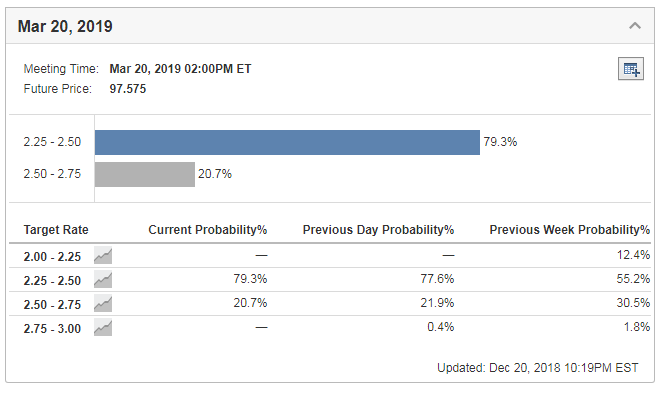Viewport: 662px width, 399px height.
Task: Open chart icon for 2.25 - 2.50 rate
Action: click(x=103, y=280)
